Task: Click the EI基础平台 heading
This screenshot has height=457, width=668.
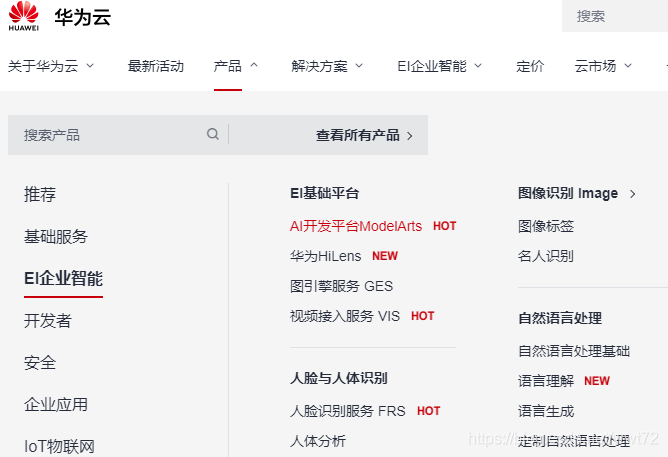Action: pyautogui.click(x=325, y=193)
